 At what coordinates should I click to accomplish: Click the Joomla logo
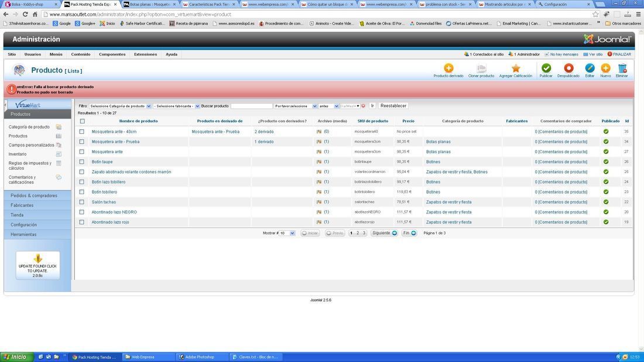click(607, 39)
